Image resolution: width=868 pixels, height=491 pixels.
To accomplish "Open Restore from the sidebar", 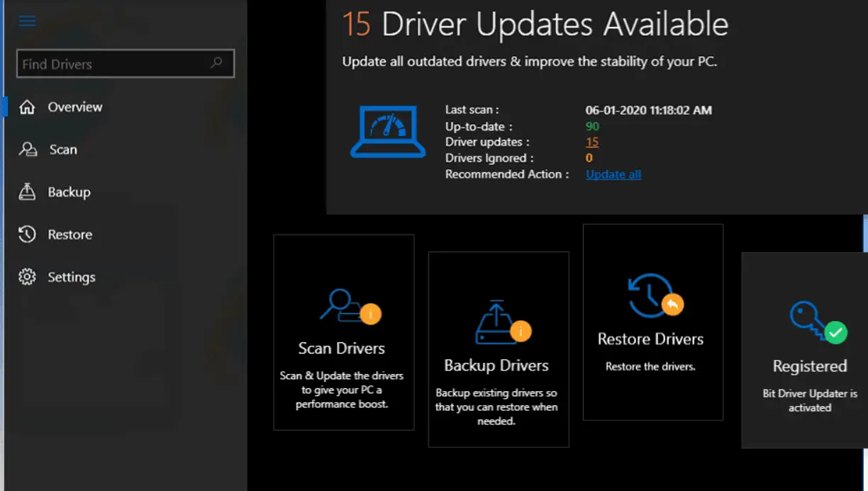I will 69,235.
